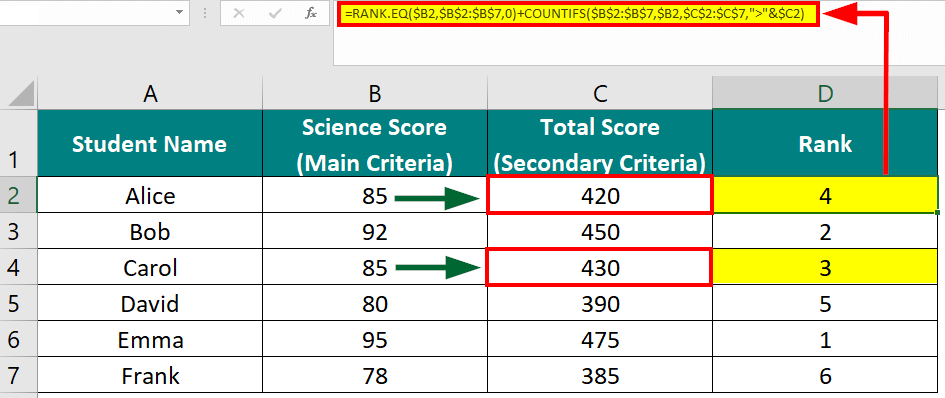Select total score cell 390
The image size is (945, 398).
(600, 303)
